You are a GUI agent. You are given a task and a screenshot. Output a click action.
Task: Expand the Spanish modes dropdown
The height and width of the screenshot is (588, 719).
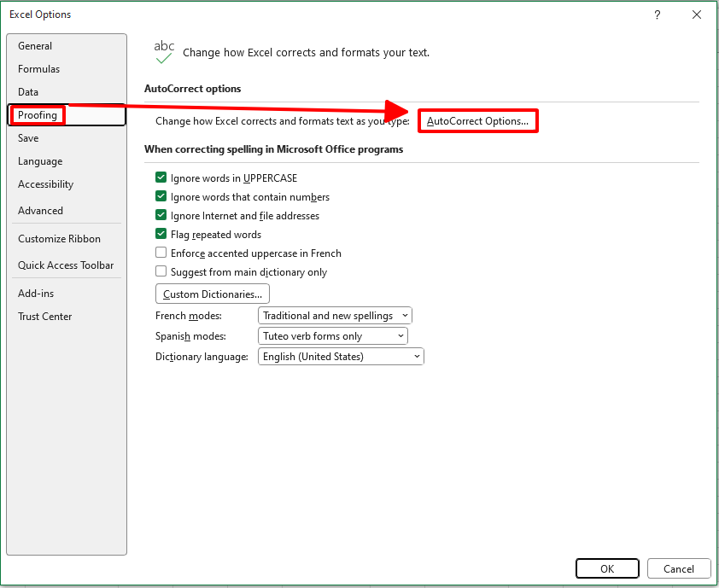pyautogui.click(x=333, y=336)
